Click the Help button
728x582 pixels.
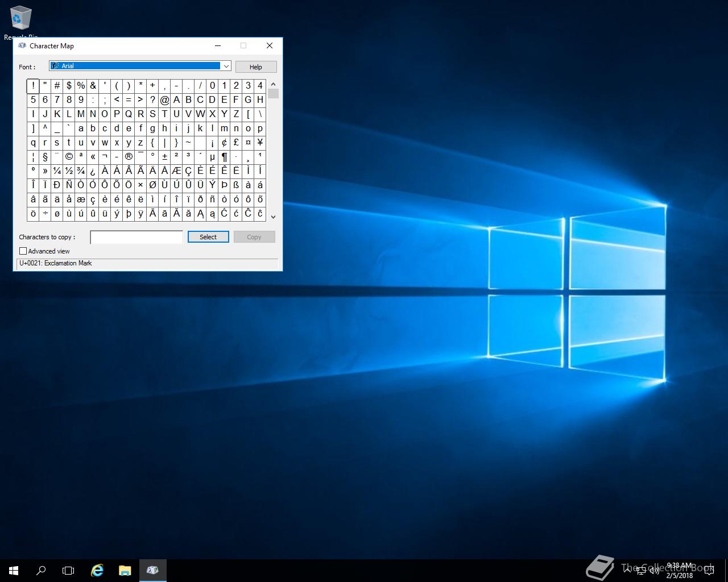pyautogui.click(x=256, y=67)
